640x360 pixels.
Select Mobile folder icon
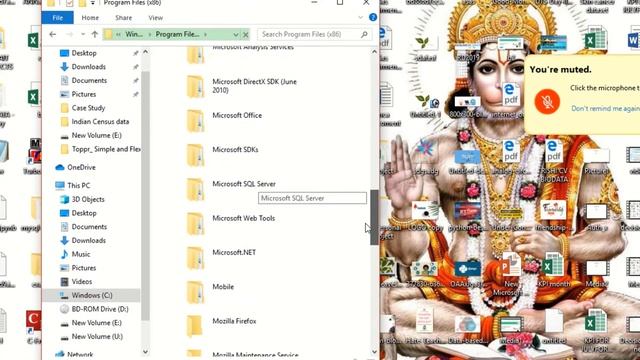click(x=195, y=292)
